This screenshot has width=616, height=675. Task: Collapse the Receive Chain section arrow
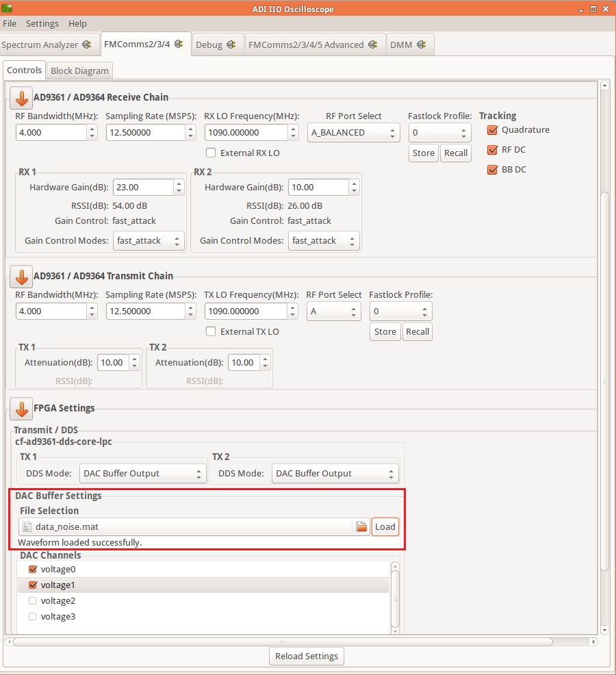[21, 98]
